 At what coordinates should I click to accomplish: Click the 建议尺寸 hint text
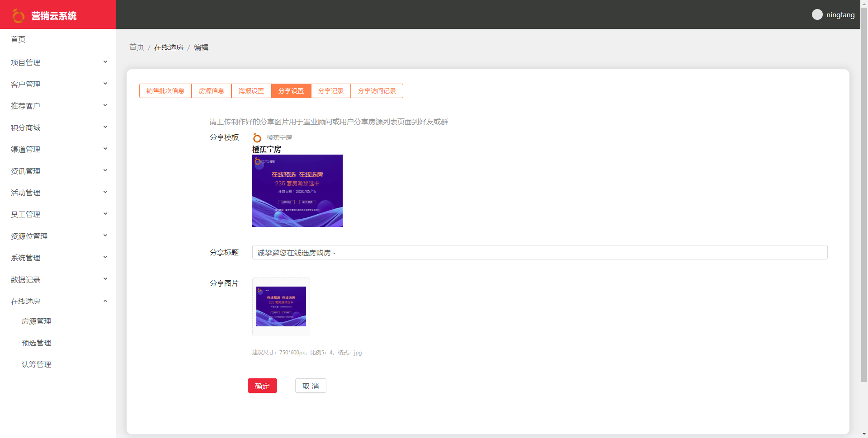[307, 353]
